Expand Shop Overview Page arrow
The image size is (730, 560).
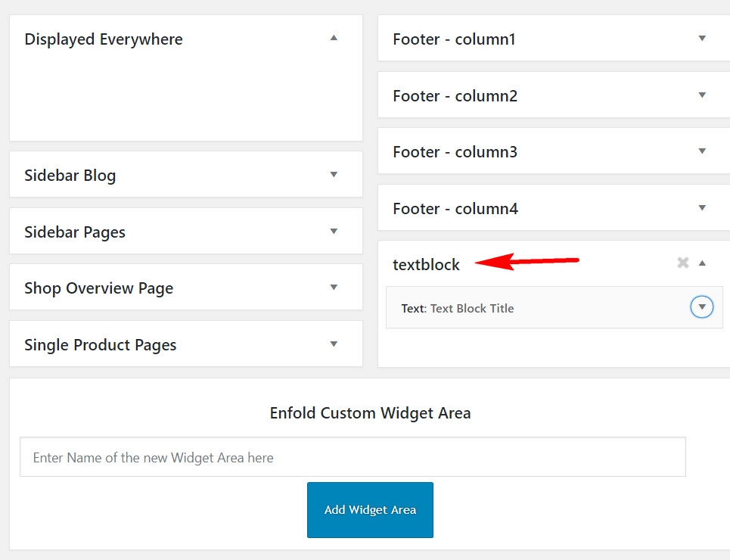click(x=334, y=287)
